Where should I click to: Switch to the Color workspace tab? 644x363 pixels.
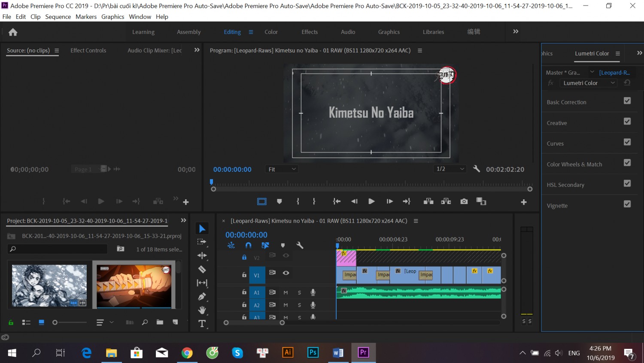click(271, 32)
